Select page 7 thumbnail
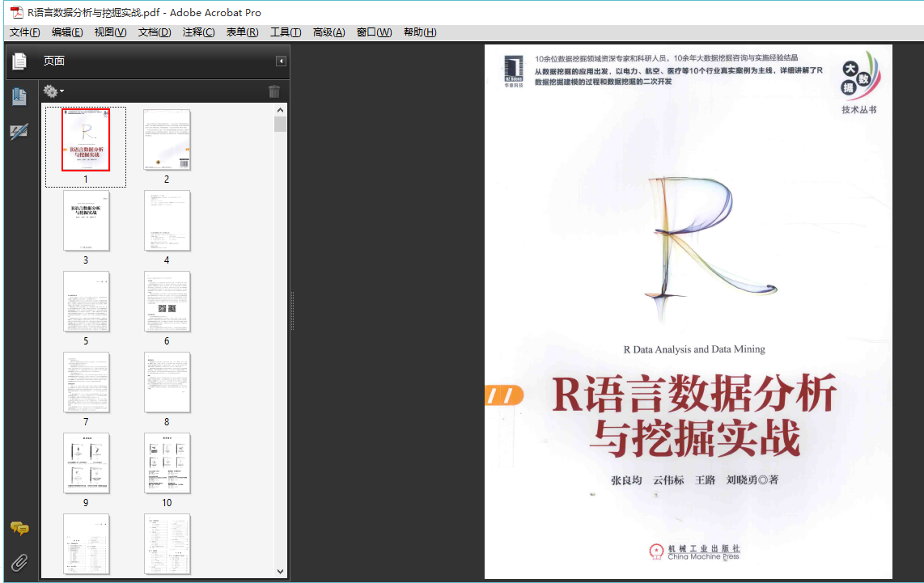 [86, 382]
